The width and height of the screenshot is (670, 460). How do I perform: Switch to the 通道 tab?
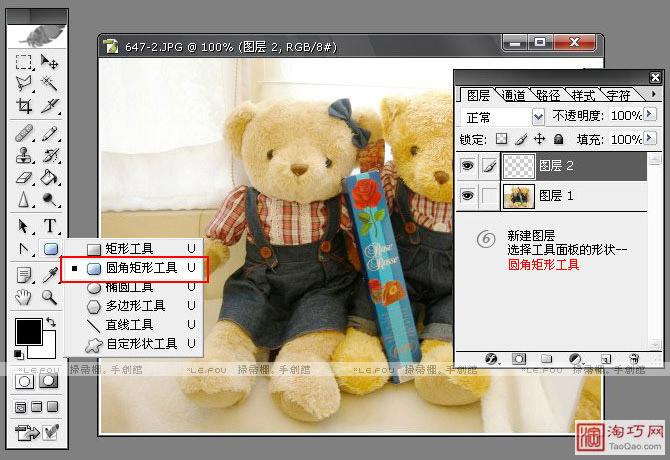click(513, 95)
